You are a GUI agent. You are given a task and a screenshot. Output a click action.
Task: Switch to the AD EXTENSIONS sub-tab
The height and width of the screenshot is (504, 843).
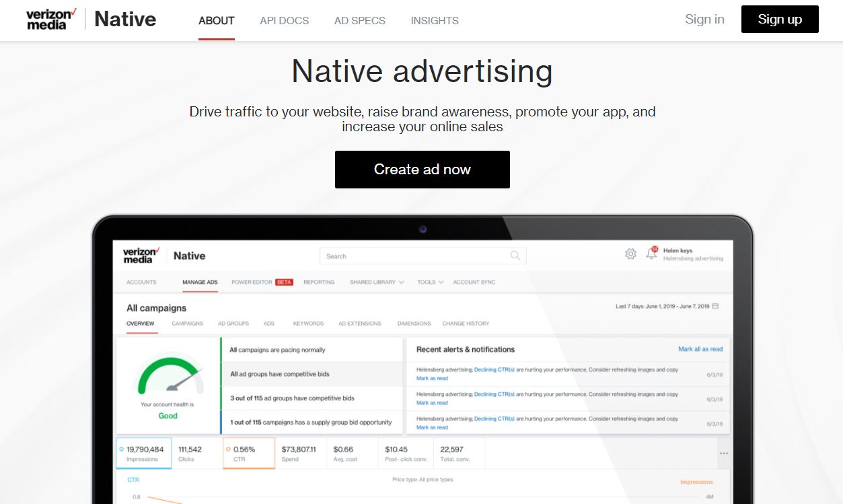pyautogui.click(x=360, y=324)
